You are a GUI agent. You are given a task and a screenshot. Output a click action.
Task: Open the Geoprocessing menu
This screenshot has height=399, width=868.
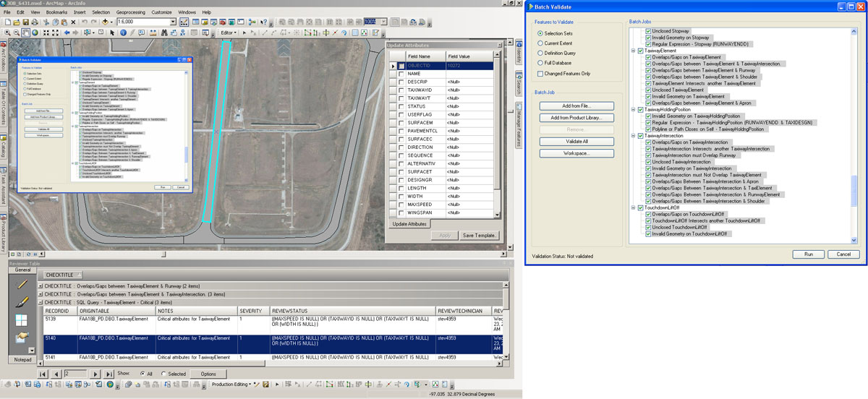[x=130, y=12]
